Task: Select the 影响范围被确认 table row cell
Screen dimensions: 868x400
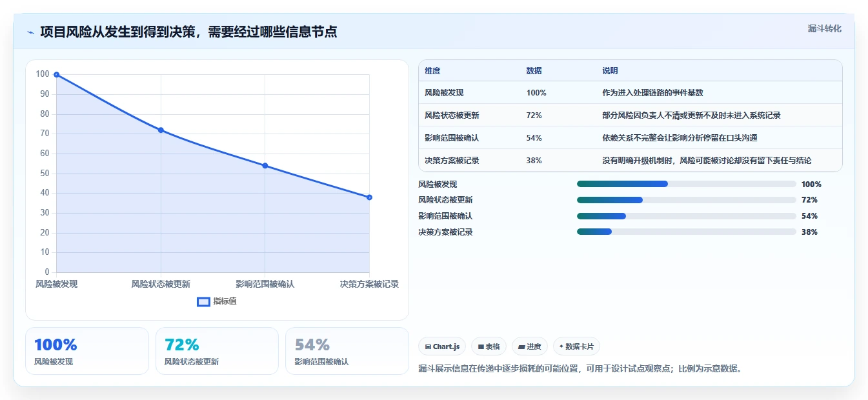Action: pos(452,138)
